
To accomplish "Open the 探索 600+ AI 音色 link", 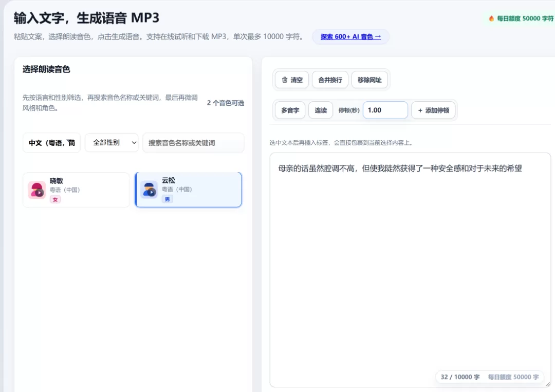I will pos(351,37).
